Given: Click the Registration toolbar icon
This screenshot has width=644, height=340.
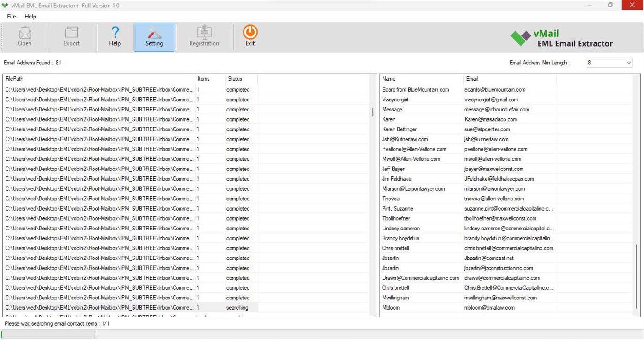Looking at the screenshot, I should tap(204, 36).
